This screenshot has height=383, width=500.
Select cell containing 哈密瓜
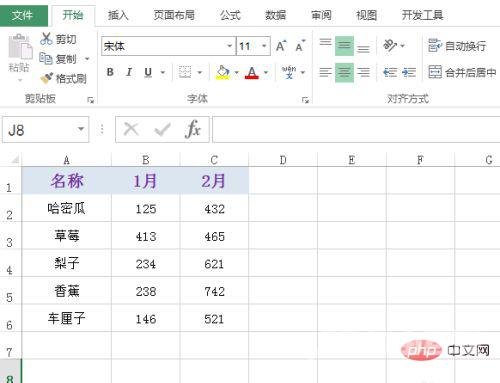[67, 208]
